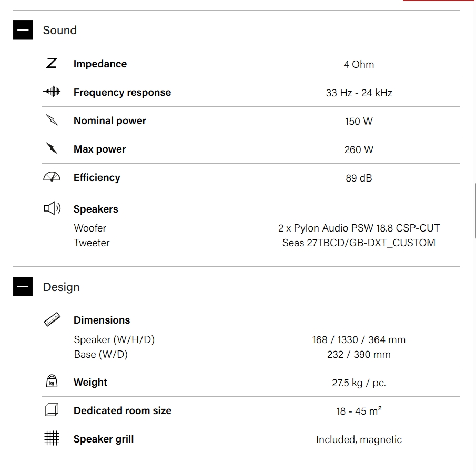Click the Speaker grill grid icon
This screenshot has width=476, height=472.
(x=52, y=438)
